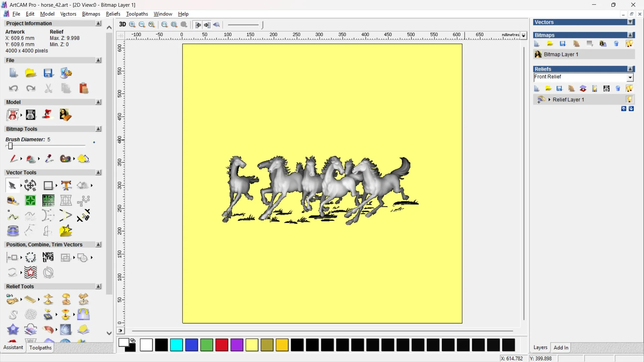Open the Add In tab
The image size is (644, 362).
click(x=561, y=348)
